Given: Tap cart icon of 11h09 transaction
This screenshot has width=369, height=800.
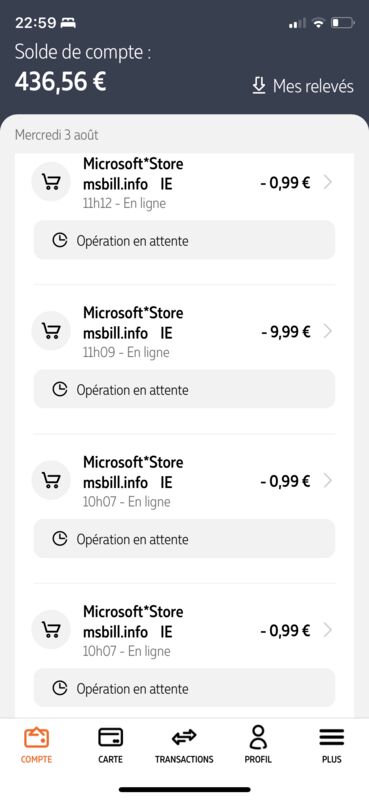Looking at the screenshot, I should click(51, 331).
